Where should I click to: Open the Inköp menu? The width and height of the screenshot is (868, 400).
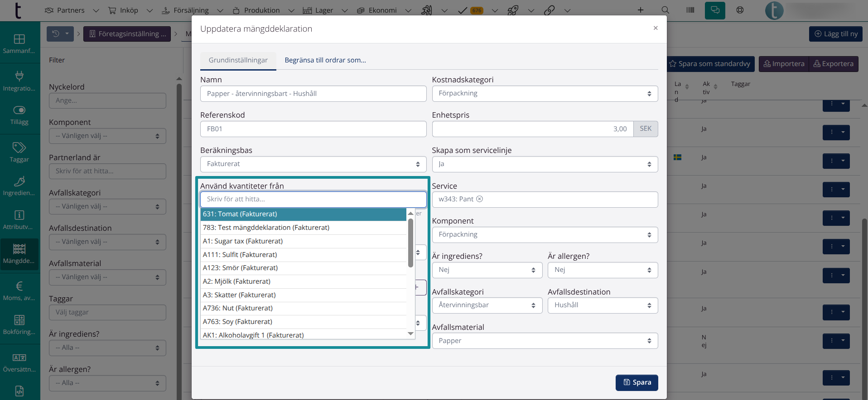(x=130, y=10)
